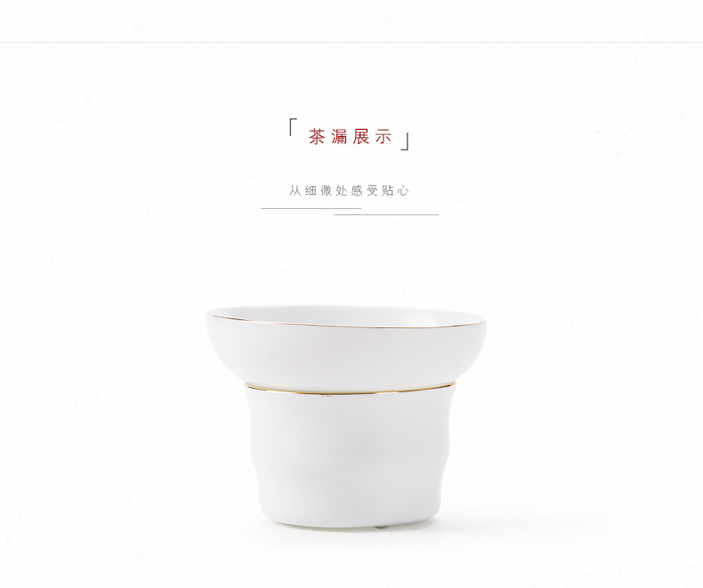This screenshot has height=588, width=703.
Task: Click the character 示 in the heading
Action: [x=384, y=136]
